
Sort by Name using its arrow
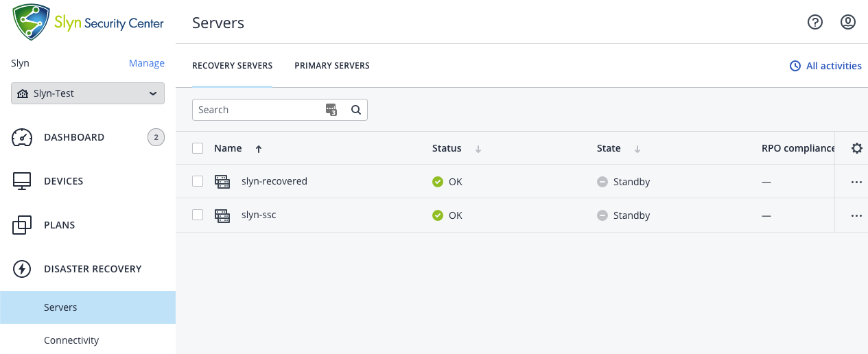tap(259, 149)
